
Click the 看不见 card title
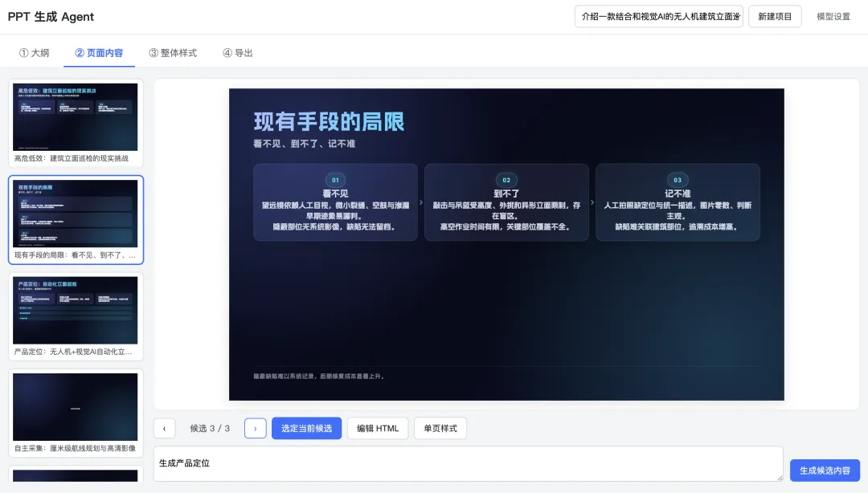point(335,194)
